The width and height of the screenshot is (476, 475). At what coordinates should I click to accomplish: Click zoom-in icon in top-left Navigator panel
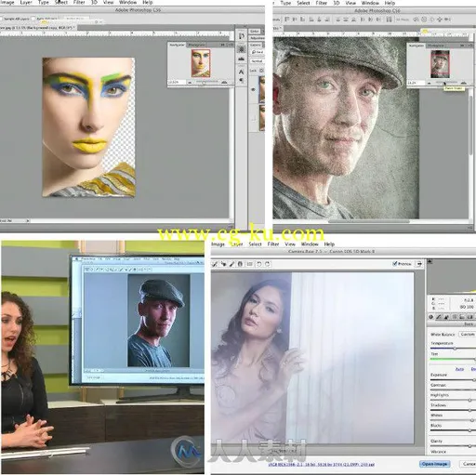pos(224,82)
